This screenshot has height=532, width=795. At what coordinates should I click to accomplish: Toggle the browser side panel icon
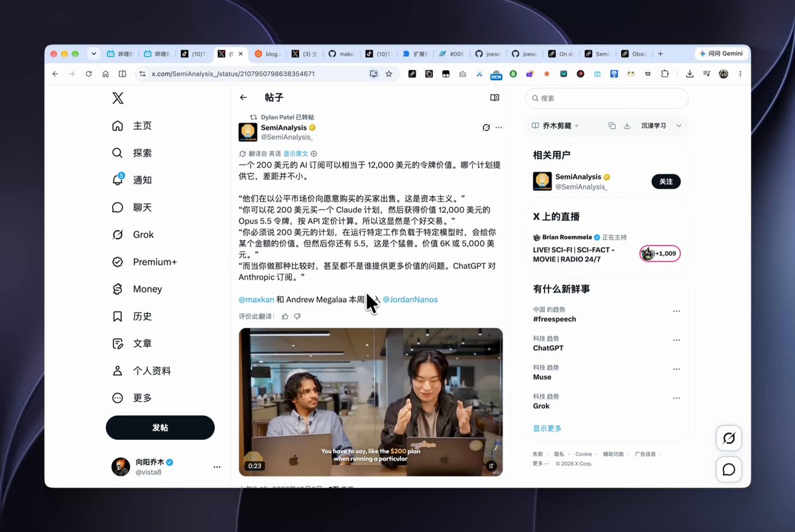122,74
